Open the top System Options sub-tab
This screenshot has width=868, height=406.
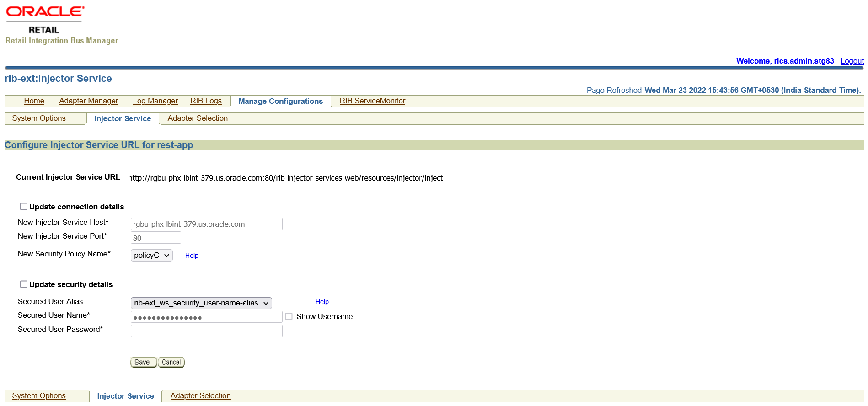click(39, 118)
